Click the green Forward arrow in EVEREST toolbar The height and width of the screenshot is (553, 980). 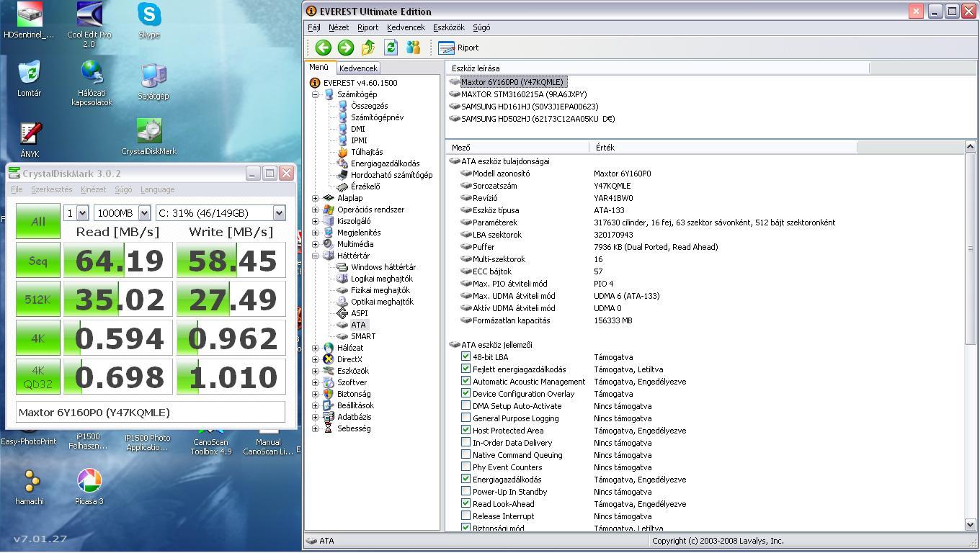[x=346, y=48]
